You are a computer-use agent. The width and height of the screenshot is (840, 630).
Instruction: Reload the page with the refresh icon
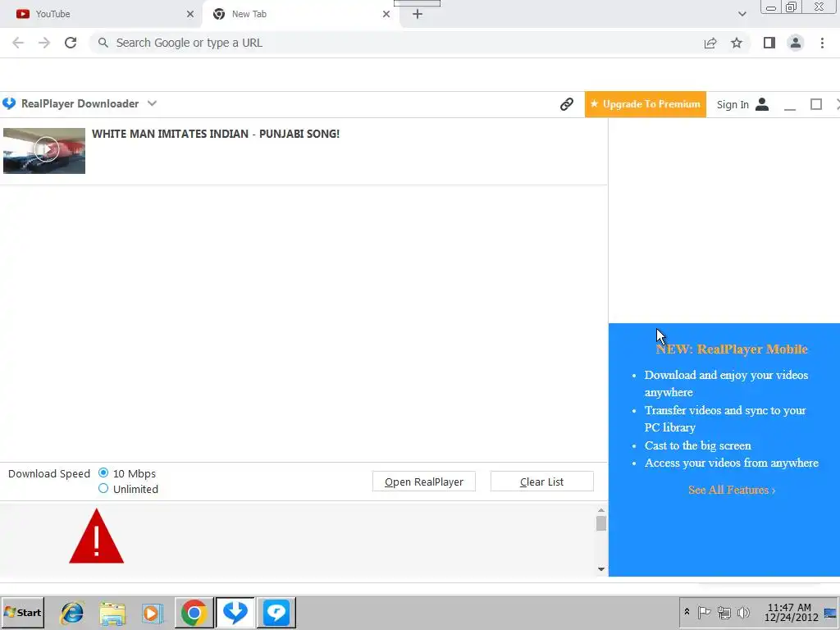click(x=71, y=43)
